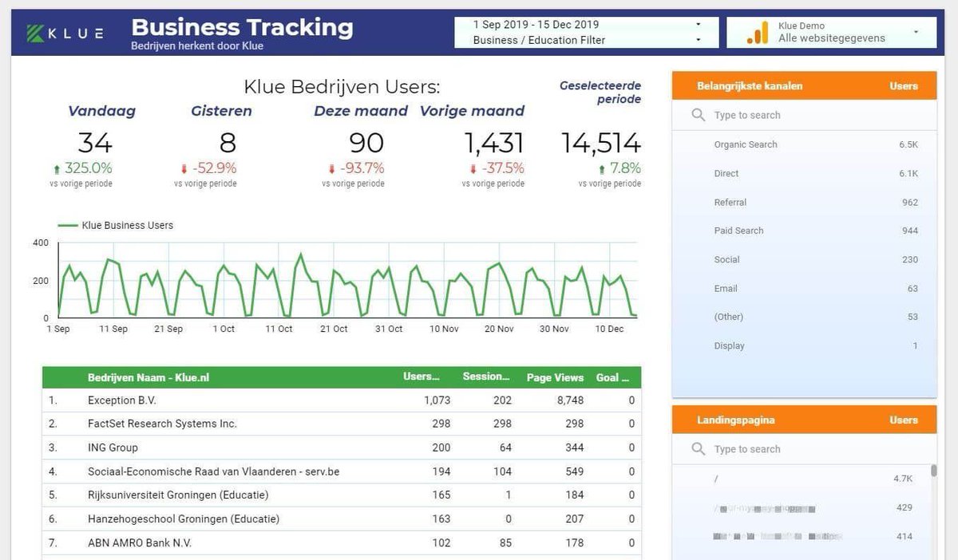Image resolution: width=958 pixels, height=560 pixels.
Task: Click the Gisteren value 8
Action: point(228,144)
